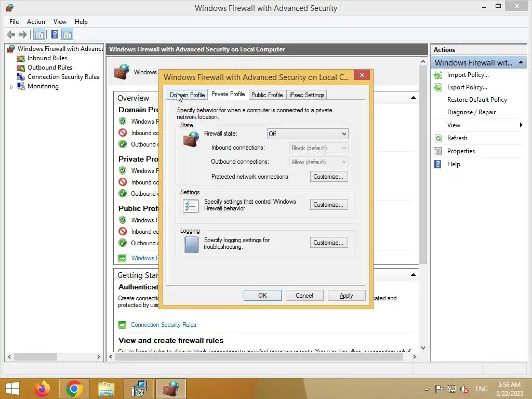
Task: Collapse the Overview section arrow
Action: (413, 98)
